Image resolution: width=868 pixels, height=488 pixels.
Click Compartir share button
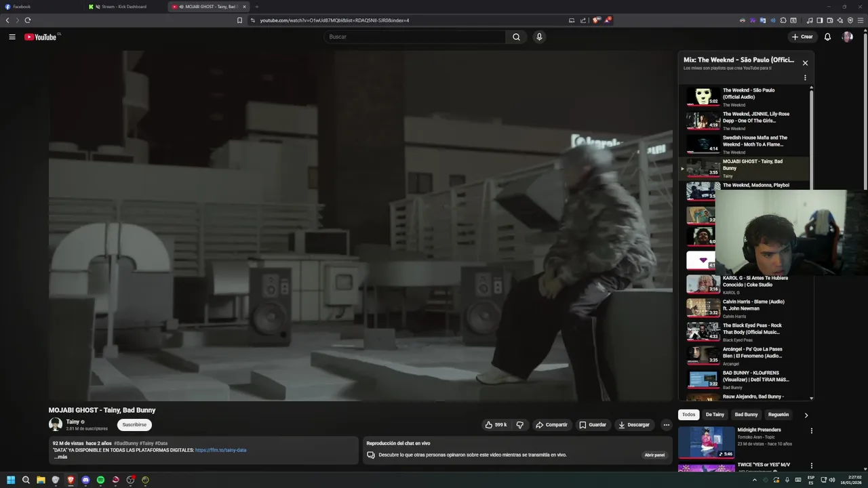[551, 425]
